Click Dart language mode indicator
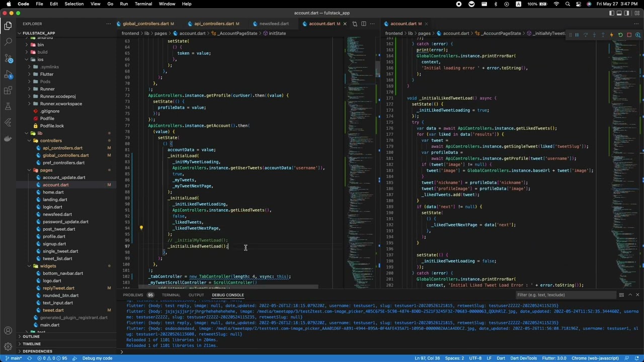This screenshot has width=644, height=362. click(x=501, y=358)
